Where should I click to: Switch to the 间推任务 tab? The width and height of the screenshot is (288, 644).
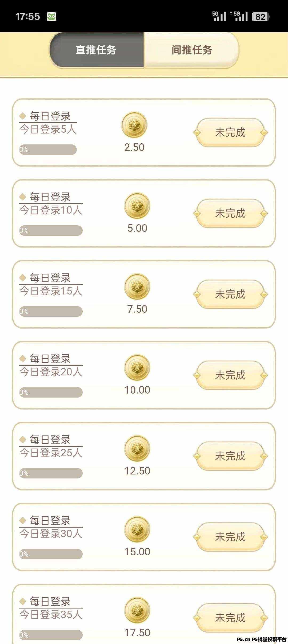(x=191, y=50)
